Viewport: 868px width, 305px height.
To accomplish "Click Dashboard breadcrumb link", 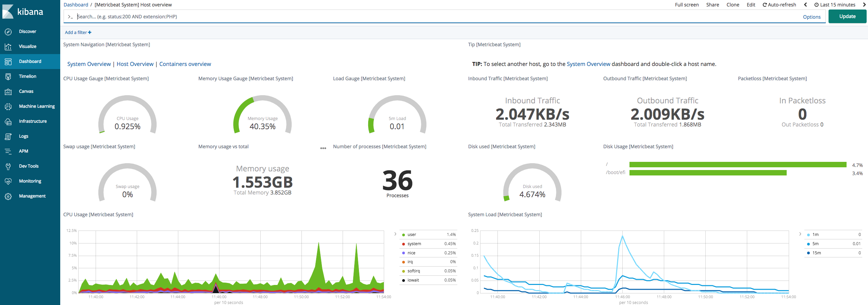I will 76,5.
